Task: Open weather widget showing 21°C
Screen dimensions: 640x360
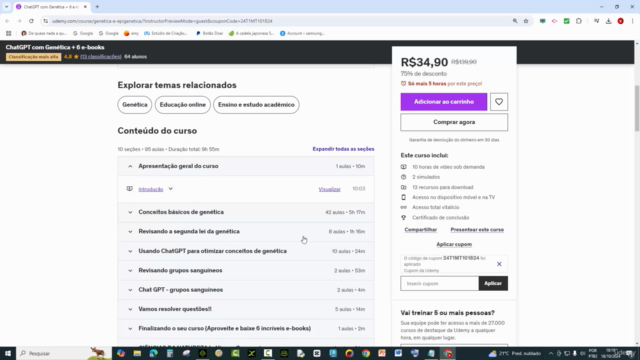Action: (x=515, y=353)
